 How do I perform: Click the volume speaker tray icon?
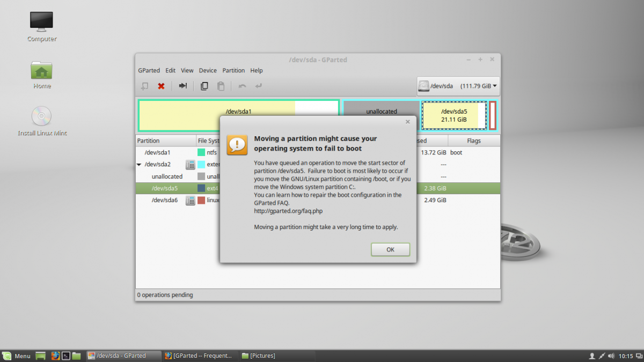pyautogui.click(x=612, y=356)
